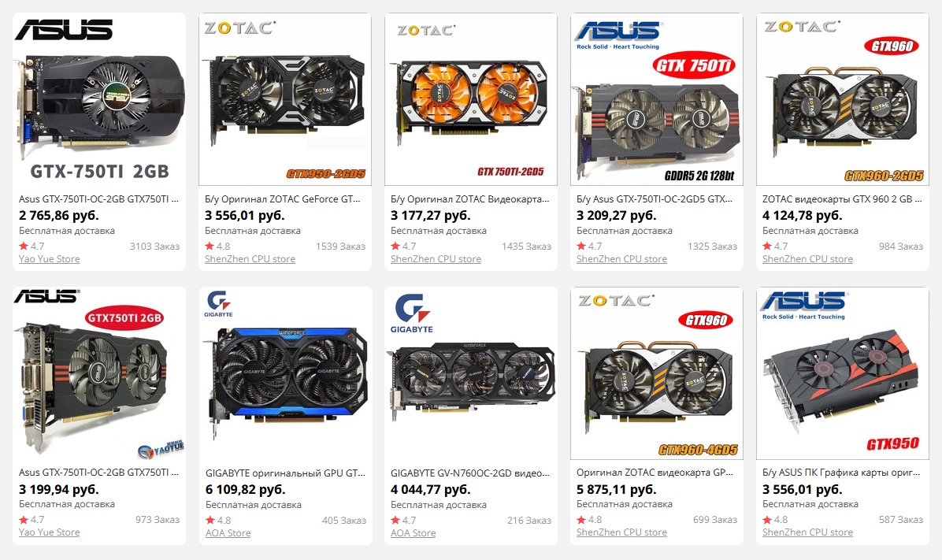Click the price 3 199,94 руб.
942x560 pixels.
point(59,489)
